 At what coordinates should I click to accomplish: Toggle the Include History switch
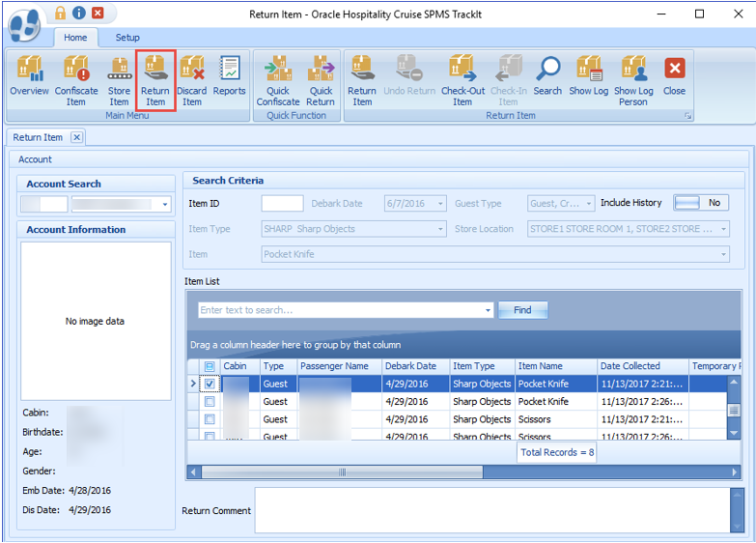[x=701, y=203]
